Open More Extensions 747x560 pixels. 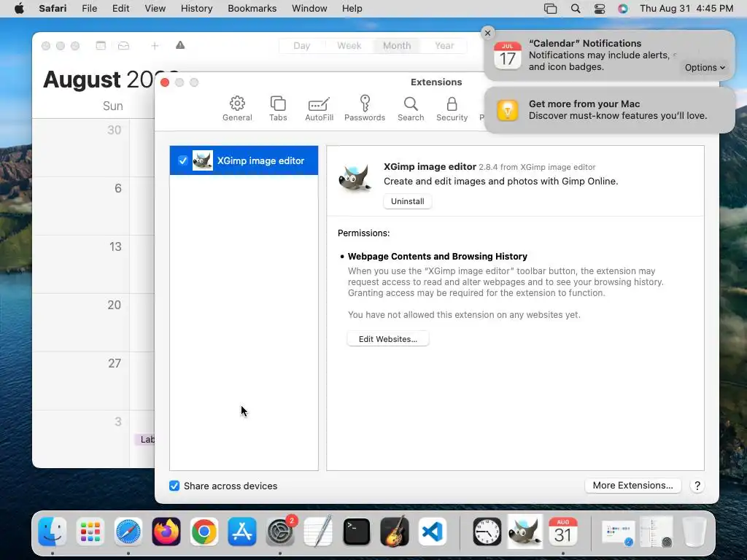[632, 485]
